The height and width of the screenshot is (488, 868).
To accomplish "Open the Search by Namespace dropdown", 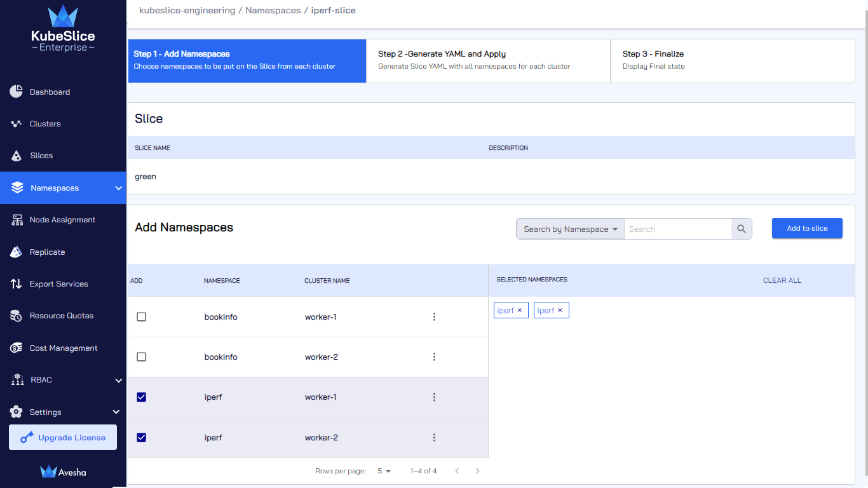I will (570, 229).
